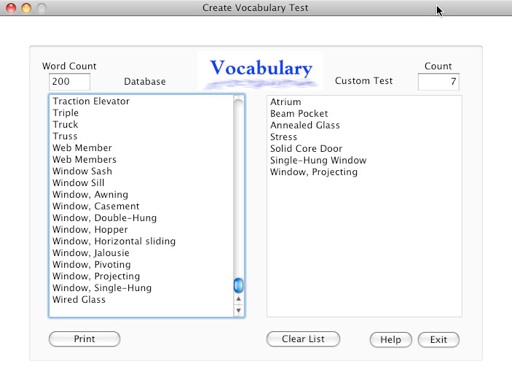Close the Create Vocabulary Test window
The height and width of the screenshot is (389, 512).
11,7
